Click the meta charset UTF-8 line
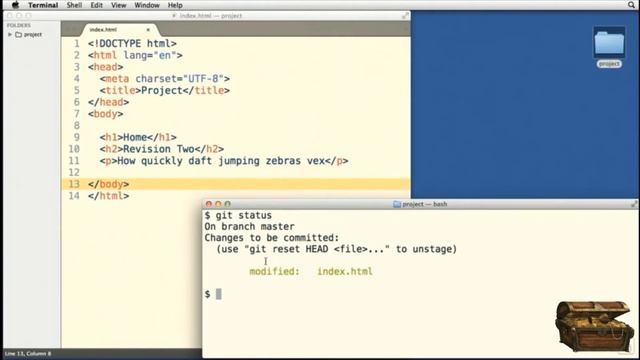640x360 pixels. click(x=164, y=79)
